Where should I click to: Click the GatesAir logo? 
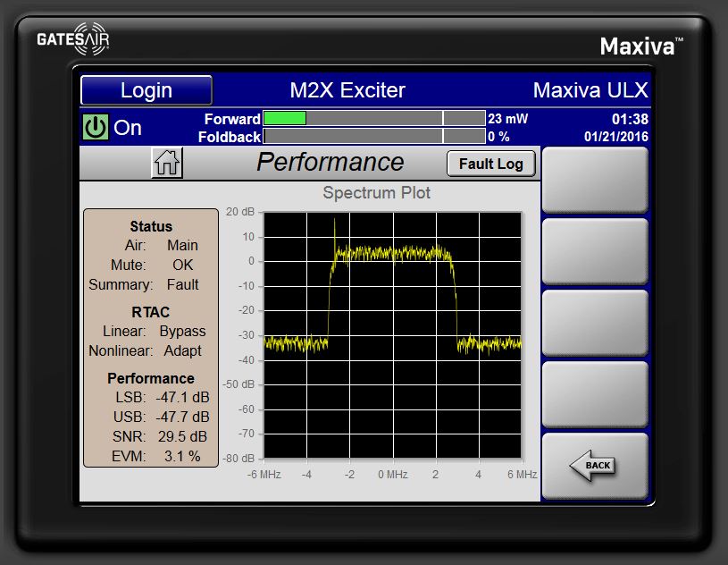pyautogui.click(x=73, y=39)
